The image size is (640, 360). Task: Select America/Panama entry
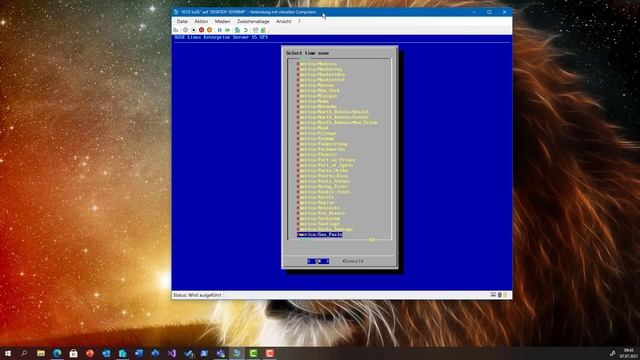[316, 139]
